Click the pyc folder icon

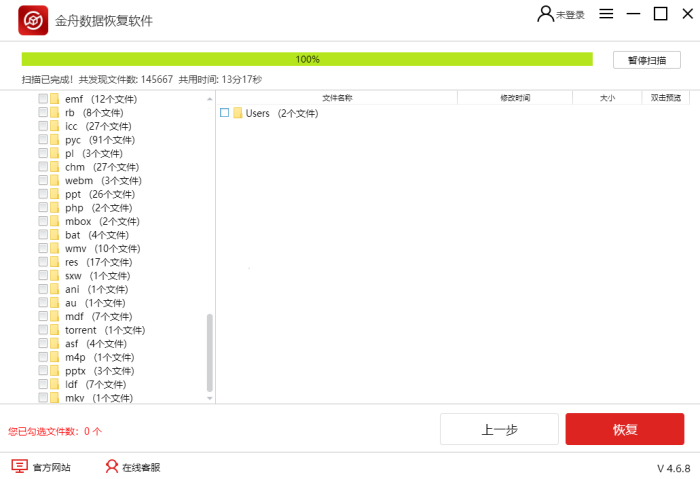[x=54, y=139]
